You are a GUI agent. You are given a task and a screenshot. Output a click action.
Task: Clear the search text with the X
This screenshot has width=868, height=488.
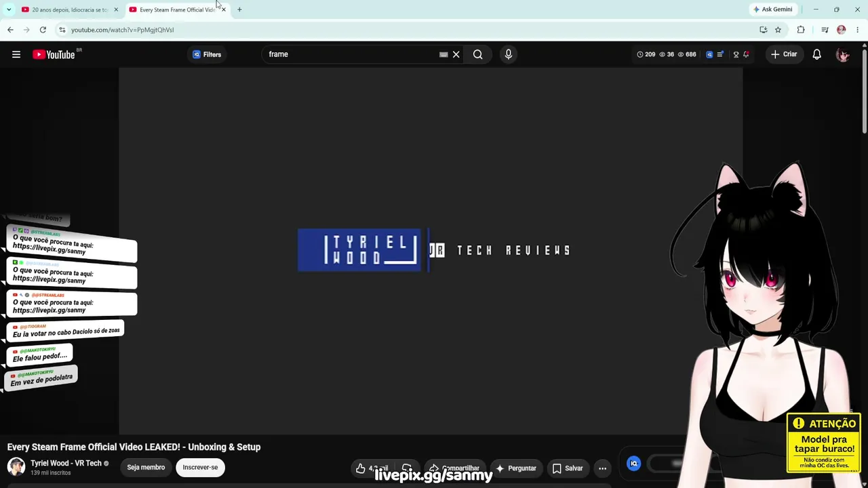tap(456, 54)
